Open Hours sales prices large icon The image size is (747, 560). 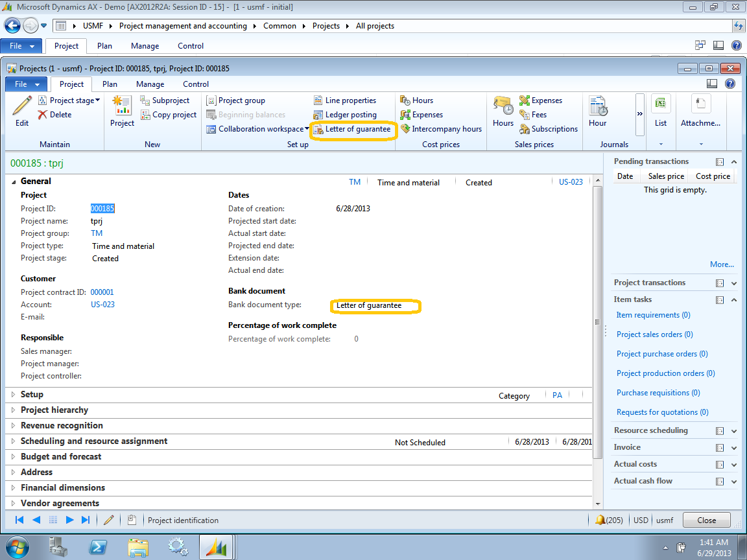(503, 106)
